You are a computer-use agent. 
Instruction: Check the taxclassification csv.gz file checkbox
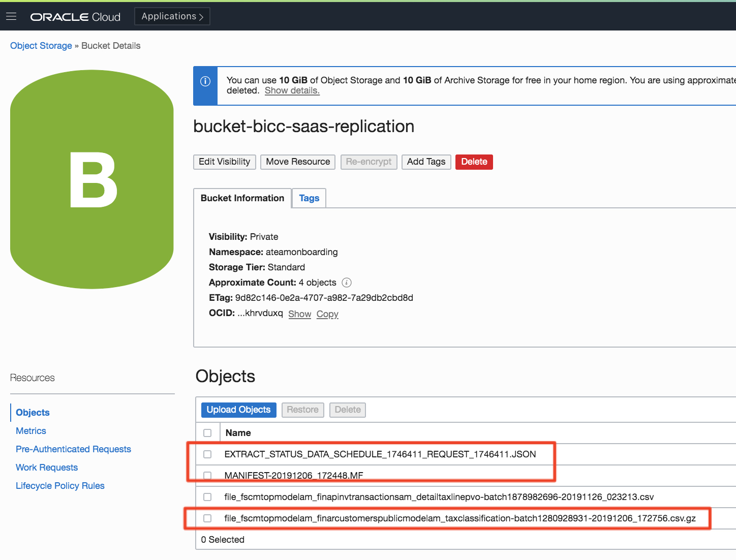207,518
